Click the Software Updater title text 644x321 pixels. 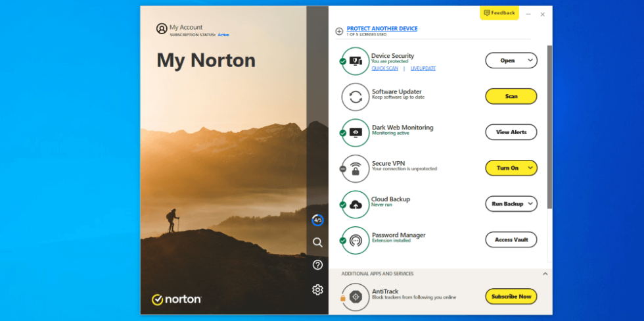(x=397, y=91)
